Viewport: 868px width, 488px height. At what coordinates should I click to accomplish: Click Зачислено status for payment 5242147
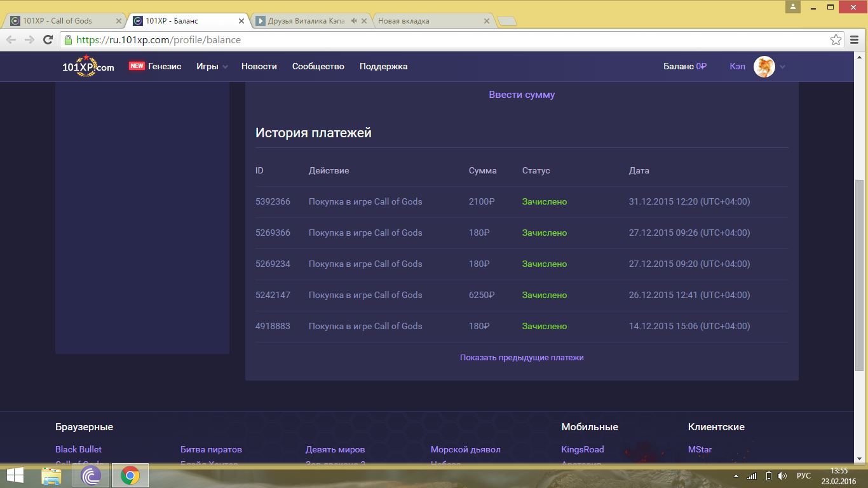click(545, 295)
